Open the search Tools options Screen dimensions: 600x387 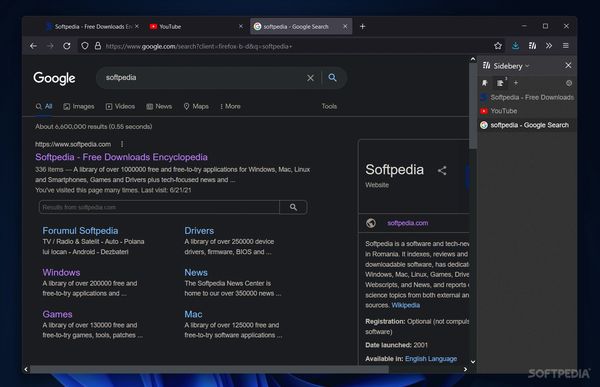pos(329,106)
